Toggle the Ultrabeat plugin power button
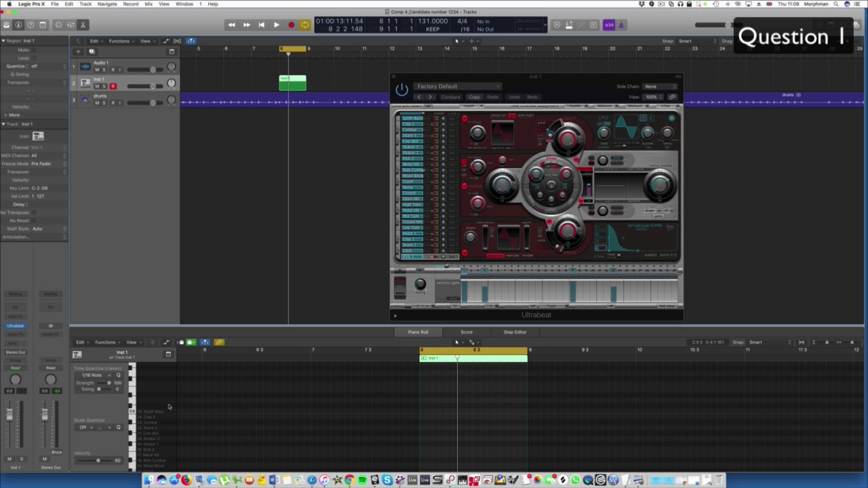This screenshot has height=488, width=868. [x=401, y=90]
